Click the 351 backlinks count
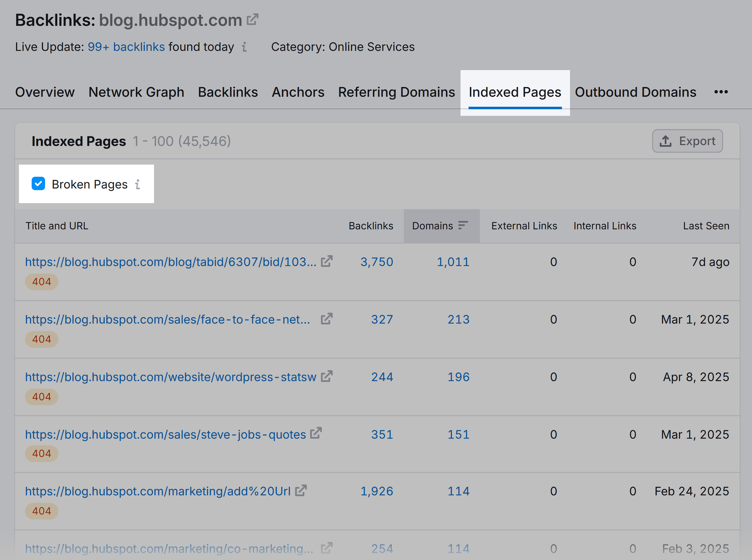Screen dimensions: 752x560 click(x=382, y=435)
